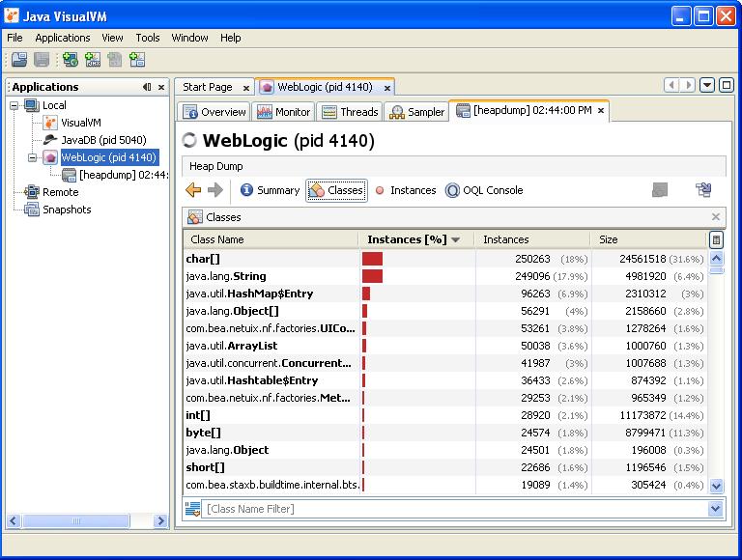This screenshot has height=560, width=742.
Task: Click the Load Snapshot toolbar icon
Action: [x=18, y=60]
